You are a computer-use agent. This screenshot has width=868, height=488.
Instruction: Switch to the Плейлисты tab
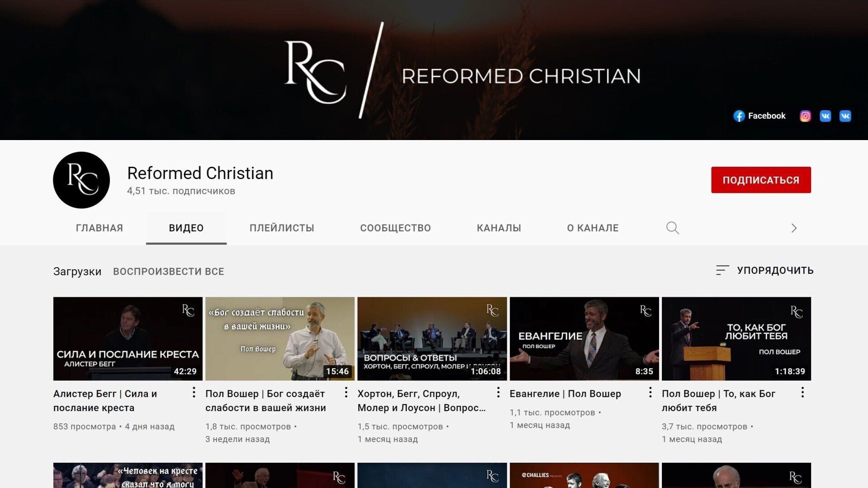coord(282,228)
